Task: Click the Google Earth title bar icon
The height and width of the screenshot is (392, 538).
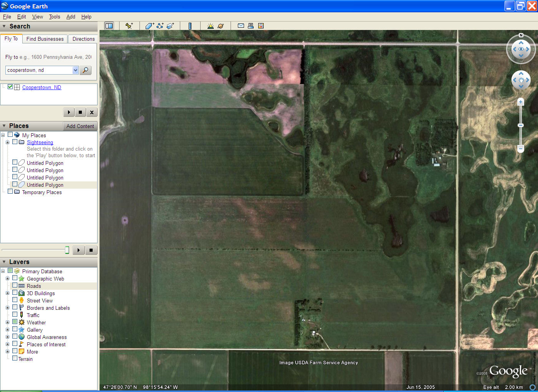Action: [x=5, y=6]
